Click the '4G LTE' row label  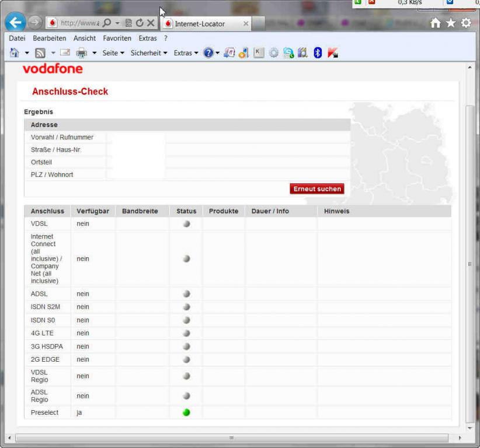tap(42, 333)
